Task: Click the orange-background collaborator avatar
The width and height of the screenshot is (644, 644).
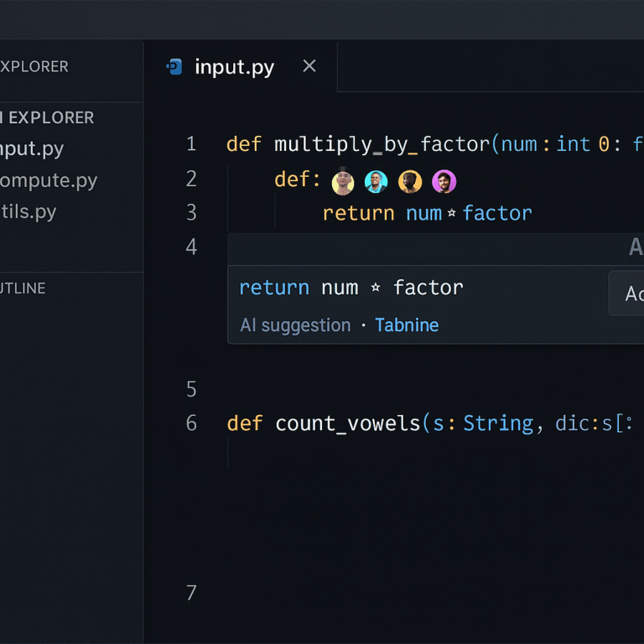Action: [410, 181]
